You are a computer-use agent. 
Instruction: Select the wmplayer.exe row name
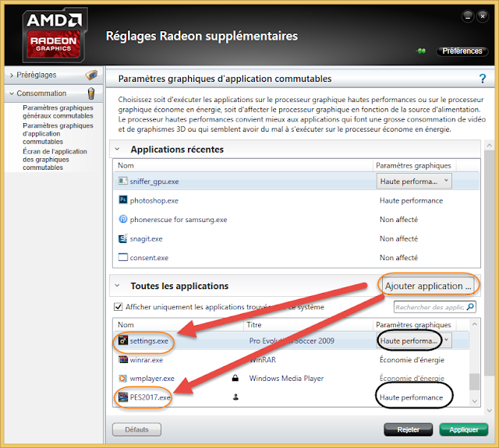tap(152, 379)
